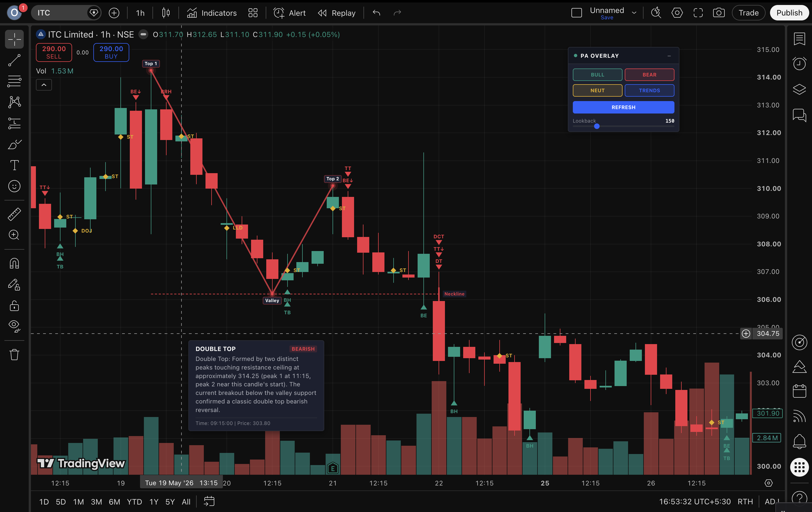Click the REFRESH button in PA Overlay
Viewport: 812px width, 512px height.
[x=623, y=107]
